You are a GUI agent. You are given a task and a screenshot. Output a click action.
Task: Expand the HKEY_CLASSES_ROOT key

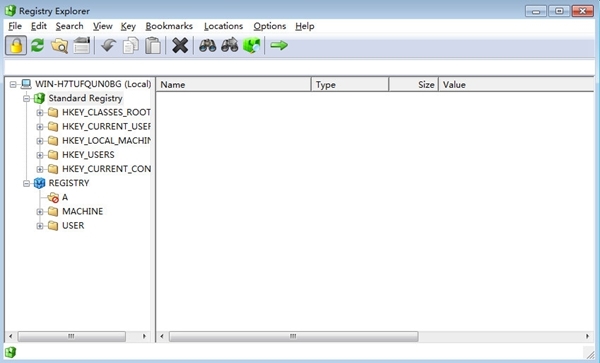click(40, 112)
